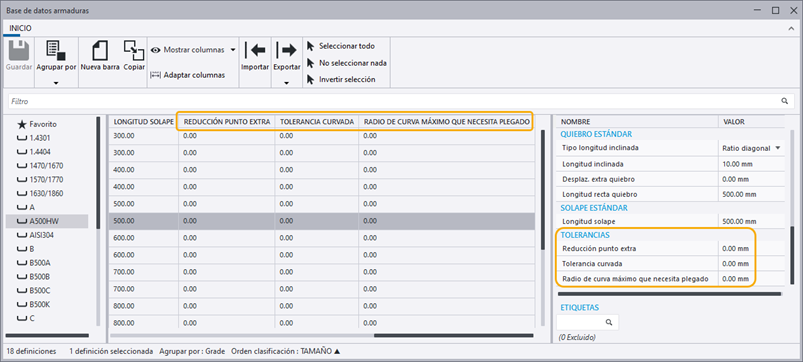This screenshot has height=362, width=803.
Task: Click Orden clasificación TAMAÑO status entry
Action: (x=286, y=352)
